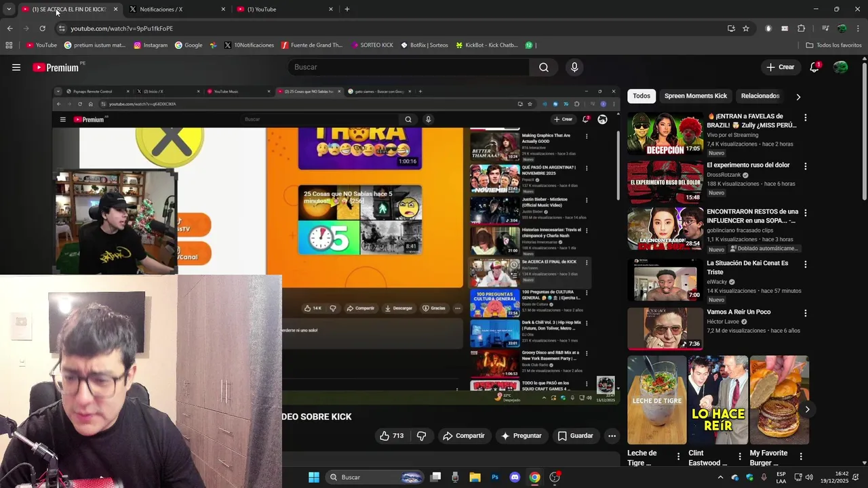The image size is (868, 488).
Task: Open Chrome apps grid in bookmarks bar
Action: click(9, 45)
